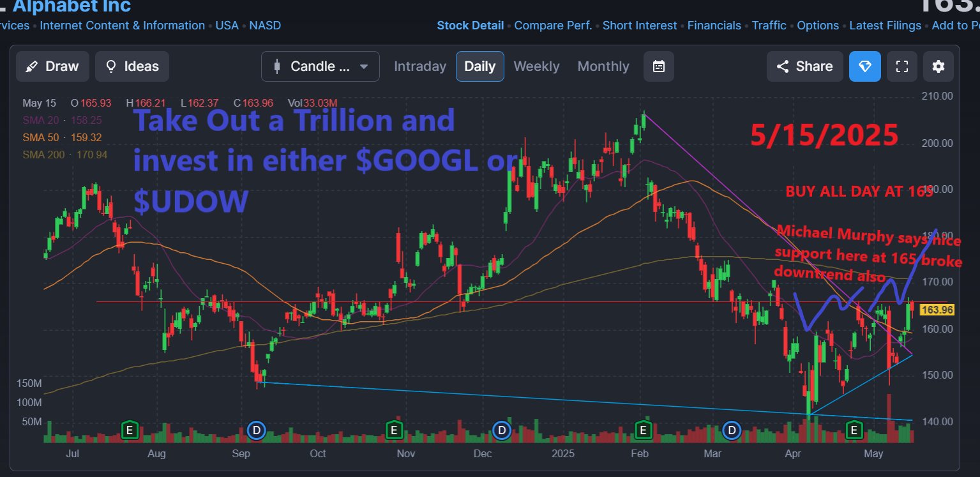This screenshot has height=477, width=980.
Task: Select the Daily timeframe
Action: [x=480, y=66]
